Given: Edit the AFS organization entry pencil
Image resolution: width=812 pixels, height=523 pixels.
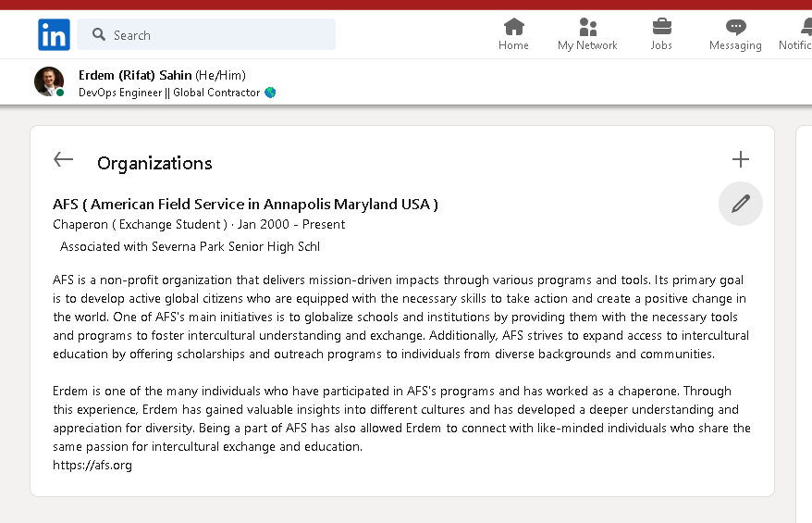Looking at the screenshot, I should (x=741, y=204).
